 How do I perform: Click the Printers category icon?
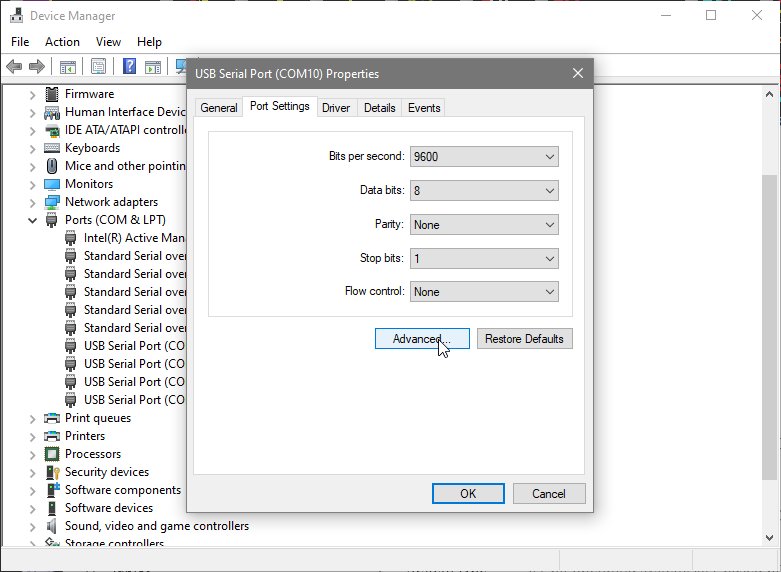pos(52,436)
